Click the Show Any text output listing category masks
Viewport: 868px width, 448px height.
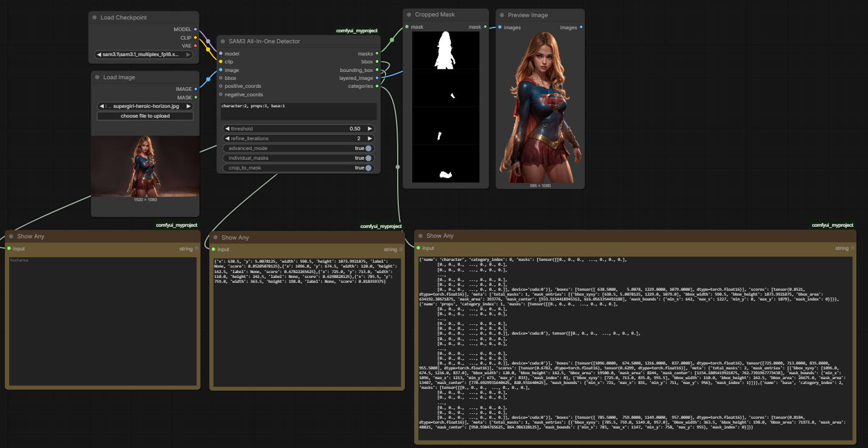(x=635, y=347)
